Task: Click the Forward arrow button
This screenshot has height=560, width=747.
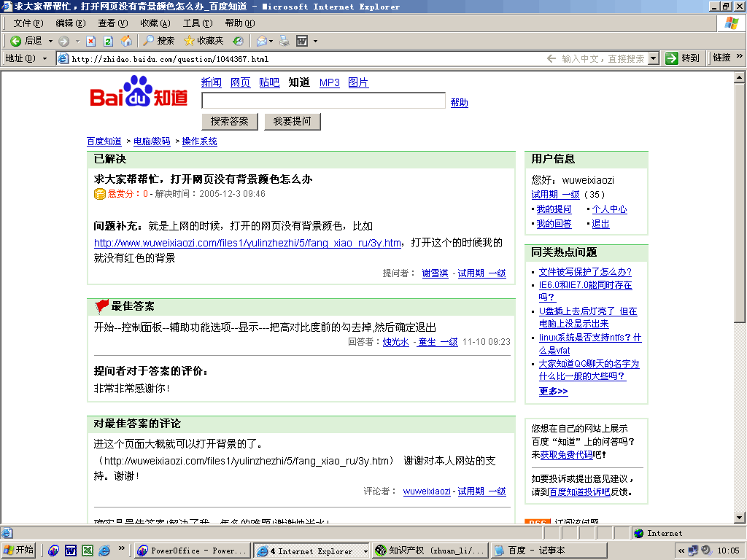Action: point(64,42)
